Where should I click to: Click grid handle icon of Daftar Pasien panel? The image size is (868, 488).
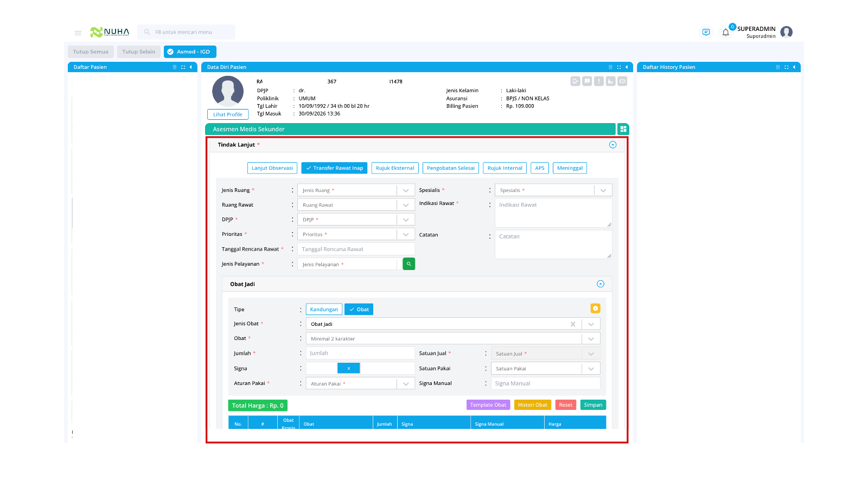coord(175,67)
